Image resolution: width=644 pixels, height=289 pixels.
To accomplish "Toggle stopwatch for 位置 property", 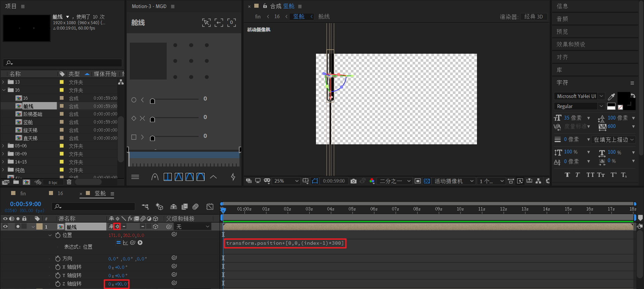I will click(x=58, y=235).
